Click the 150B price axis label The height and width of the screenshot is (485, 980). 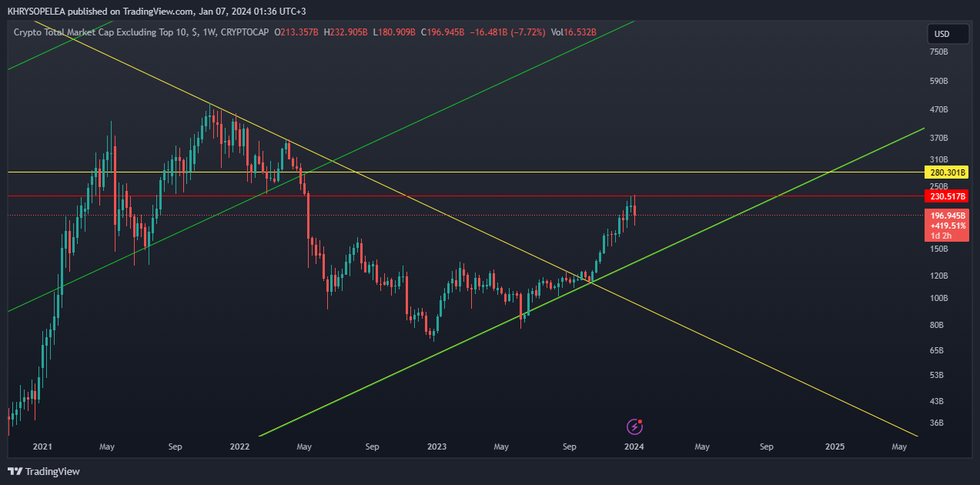click(x=938, y=249)
